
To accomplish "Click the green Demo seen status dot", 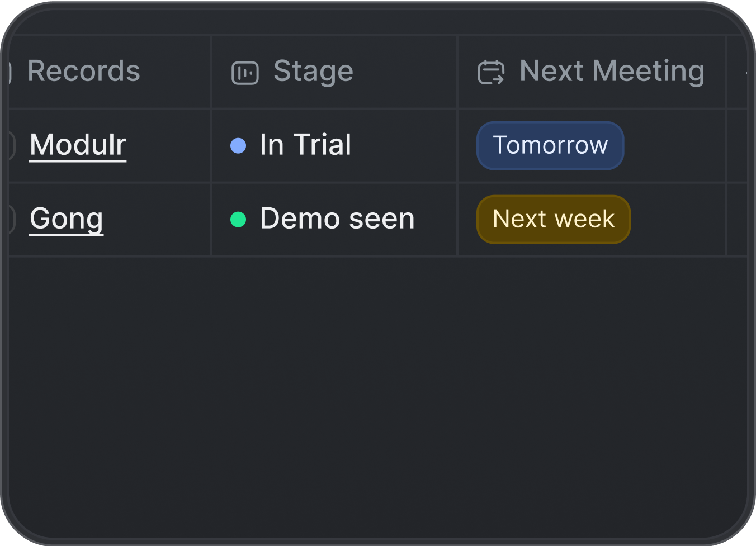I will pos(238,219).
